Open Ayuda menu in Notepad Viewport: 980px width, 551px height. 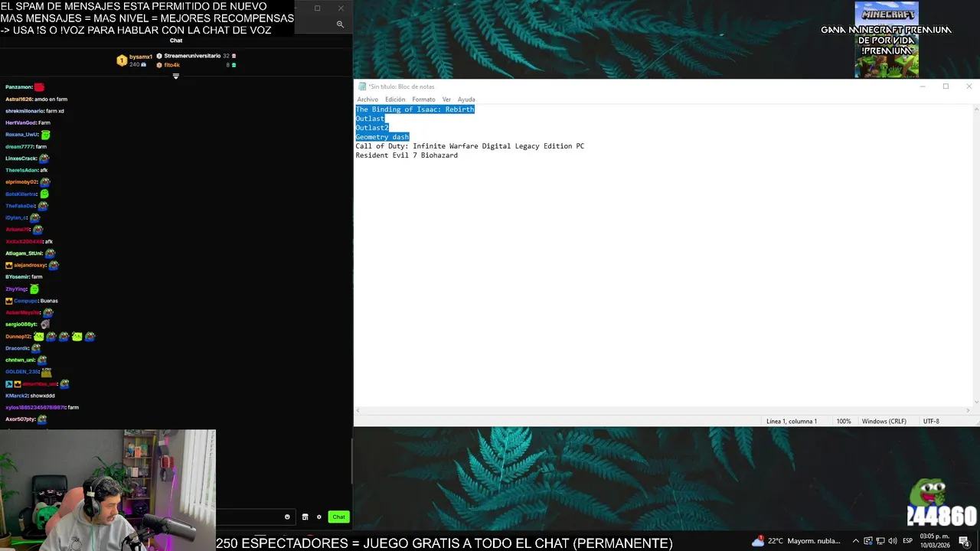pos(466,99)
